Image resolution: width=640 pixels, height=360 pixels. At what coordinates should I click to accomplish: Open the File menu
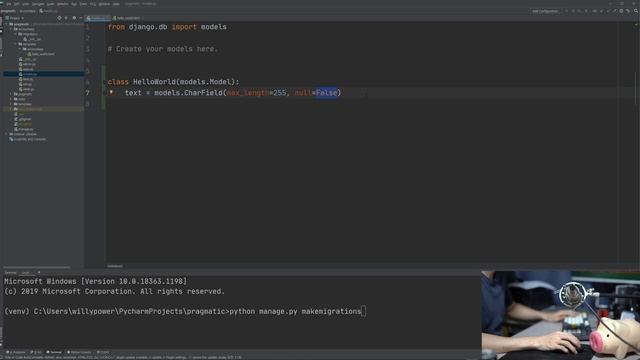(x=9, y=4)
